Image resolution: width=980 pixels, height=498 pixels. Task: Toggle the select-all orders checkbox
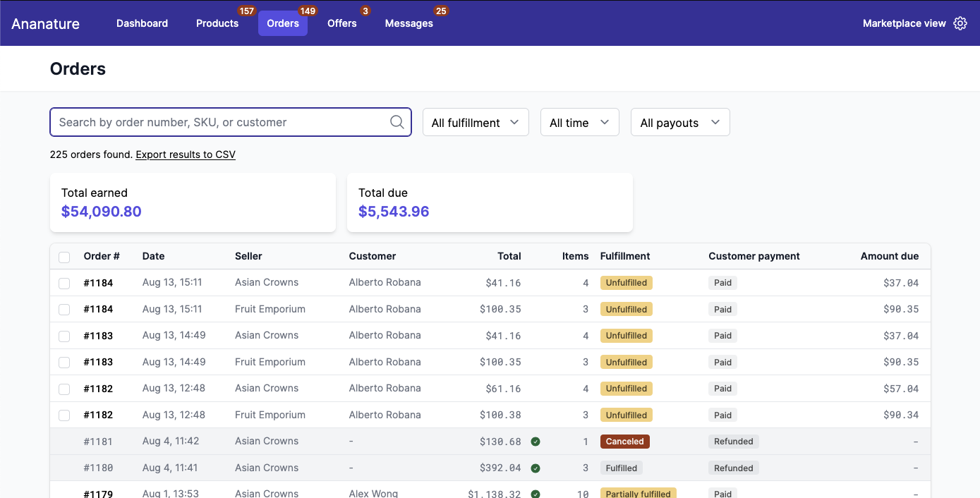point(64,257)
